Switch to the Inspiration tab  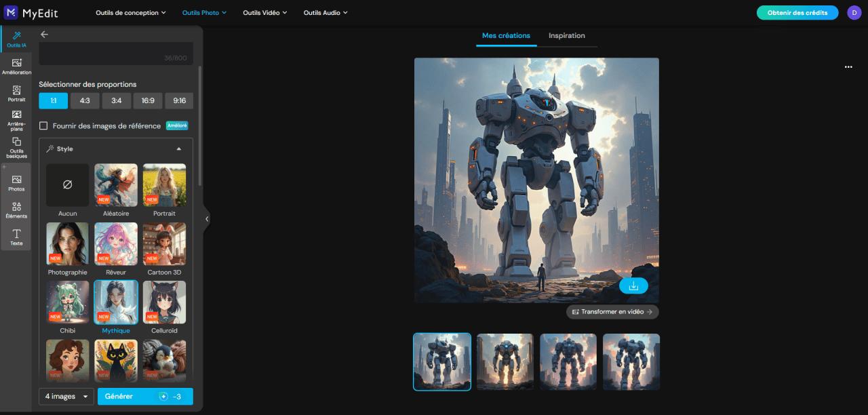click(x=567, y=35)
